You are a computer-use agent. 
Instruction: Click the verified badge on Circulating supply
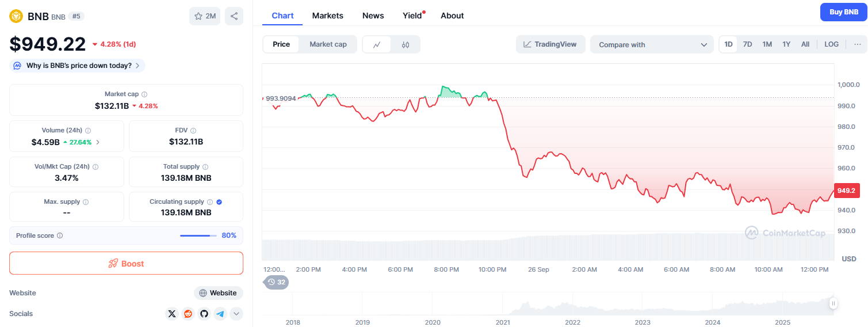tap(219, 202)
